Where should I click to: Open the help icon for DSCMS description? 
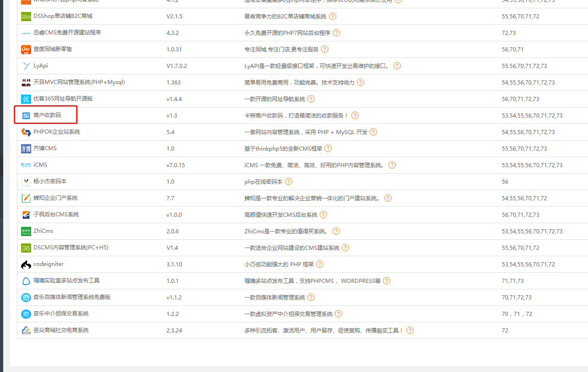[x=345, y=248]
